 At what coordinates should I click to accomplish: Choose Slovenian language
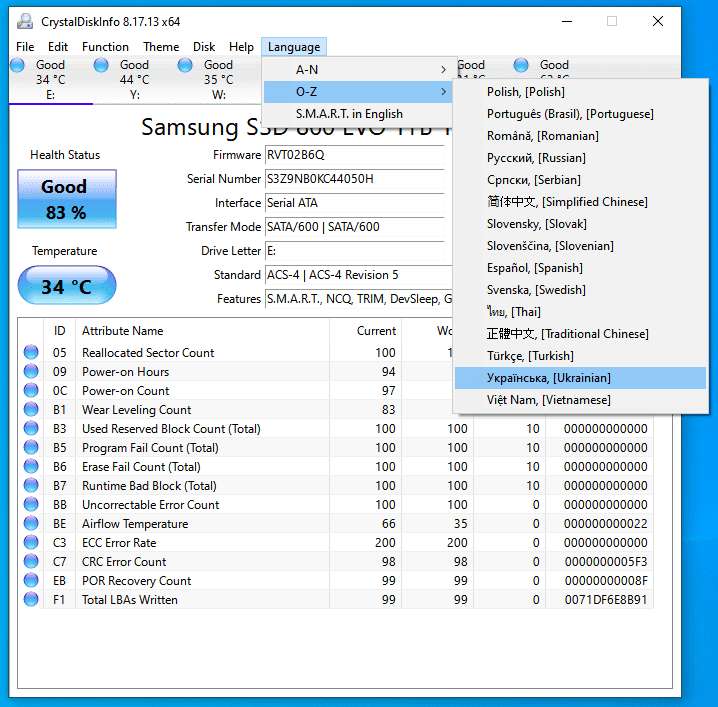pyautogui.click(x=580, y=245)
